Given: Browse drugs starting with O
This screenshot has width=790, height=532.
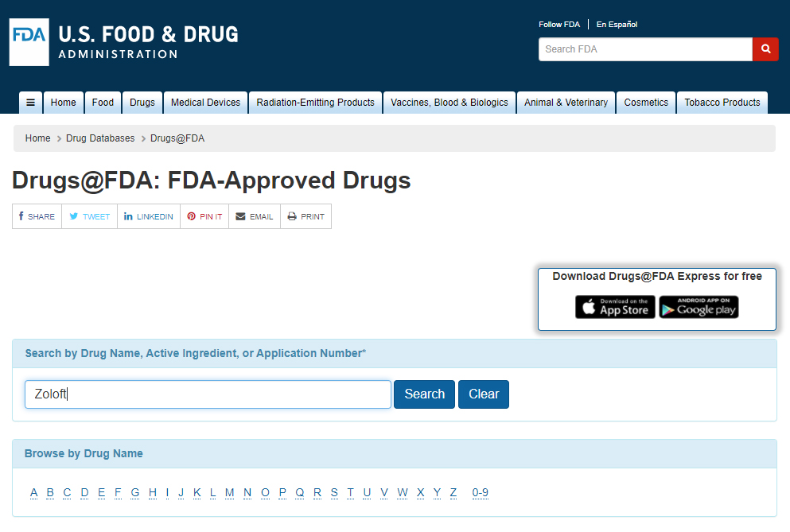Looking at the screenshot, I should click(x=265, y=493).
